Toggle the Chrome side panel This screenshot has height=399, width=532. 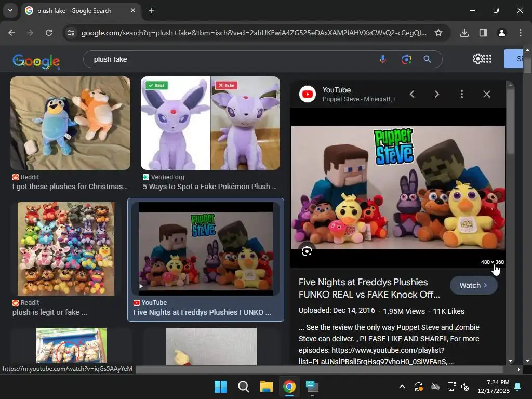(483, 33)
